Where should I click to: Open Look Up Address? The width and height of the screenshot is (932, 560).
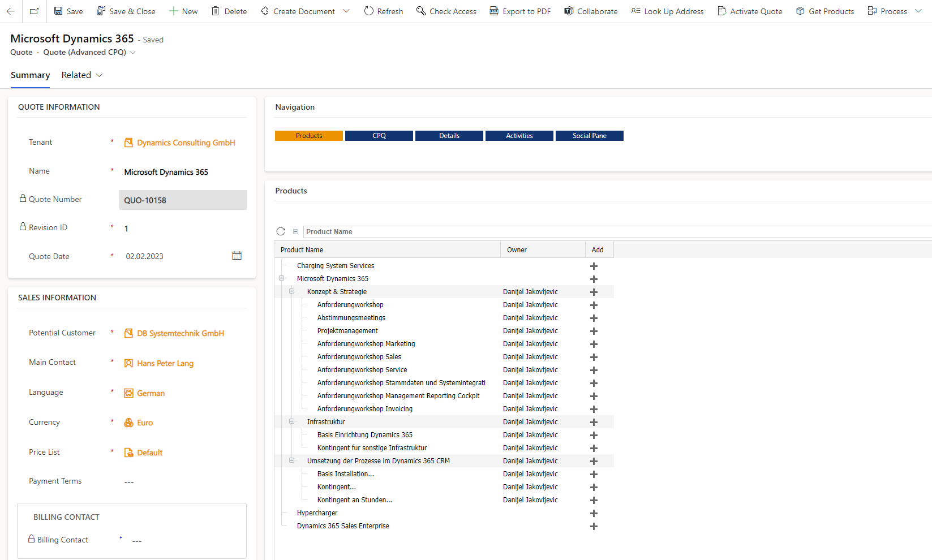pos(667,11)
